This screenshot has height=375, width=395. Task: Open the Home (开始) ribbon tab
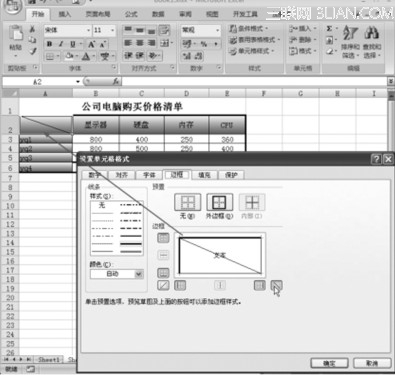38,14
